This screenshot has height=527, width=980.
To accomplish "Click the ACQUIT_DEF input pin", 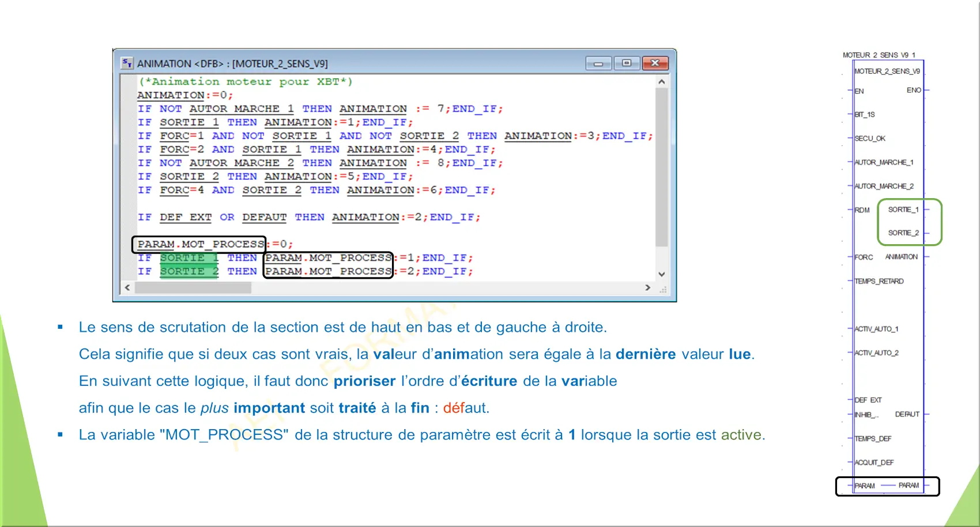I will pyautogui.click(x=874, y=462).
